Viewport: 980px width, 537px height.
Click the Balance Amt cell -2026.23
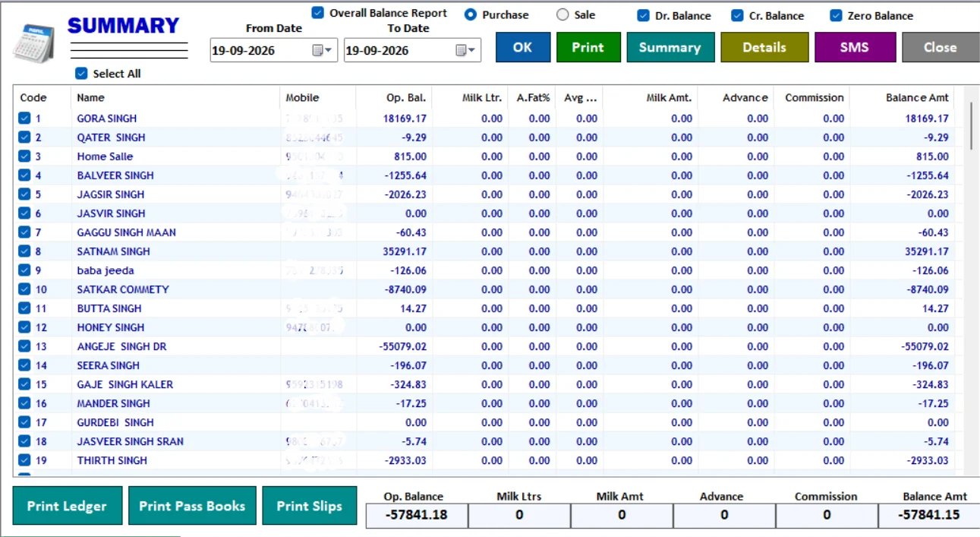coord(928,194)
